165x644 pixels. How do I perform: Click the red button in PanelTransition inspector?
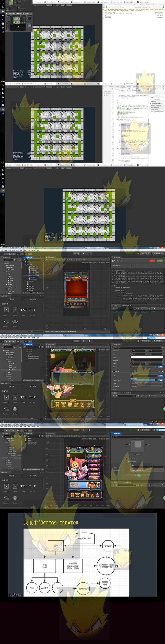pos(152,261)
